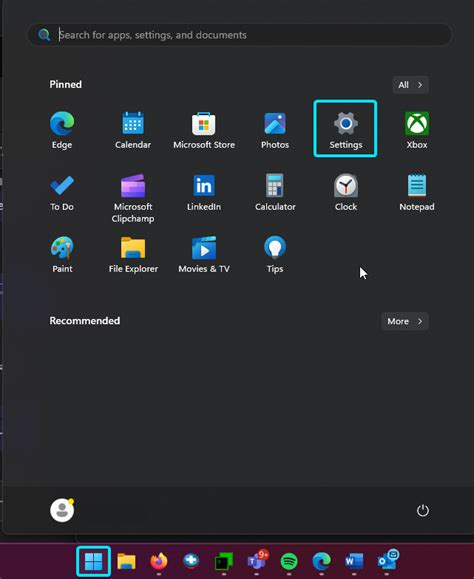Open Edge from the pinned apps
Image resolution: width=474 pixels, height=579 pixels.
[62, 130]
